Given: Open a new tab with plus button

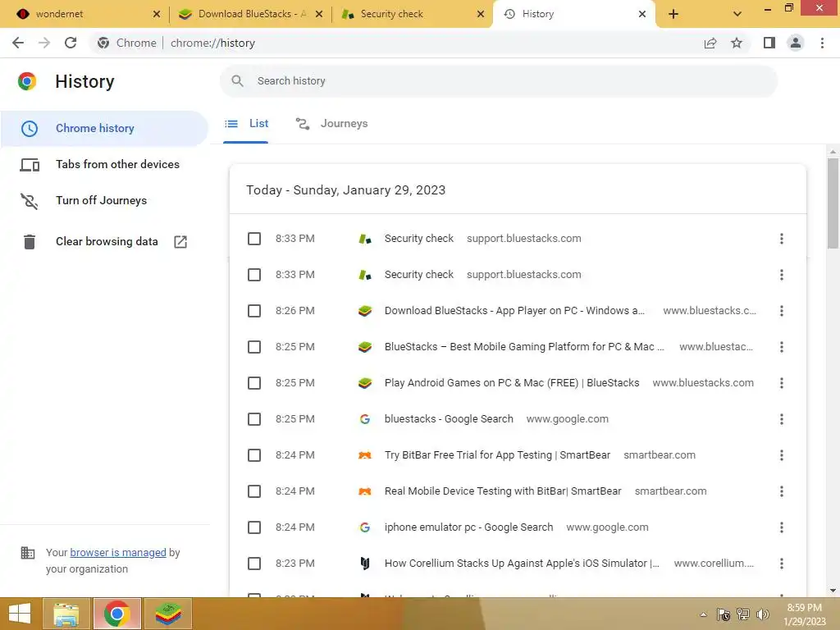Looking at the screenshot, I should coord(673,15).
